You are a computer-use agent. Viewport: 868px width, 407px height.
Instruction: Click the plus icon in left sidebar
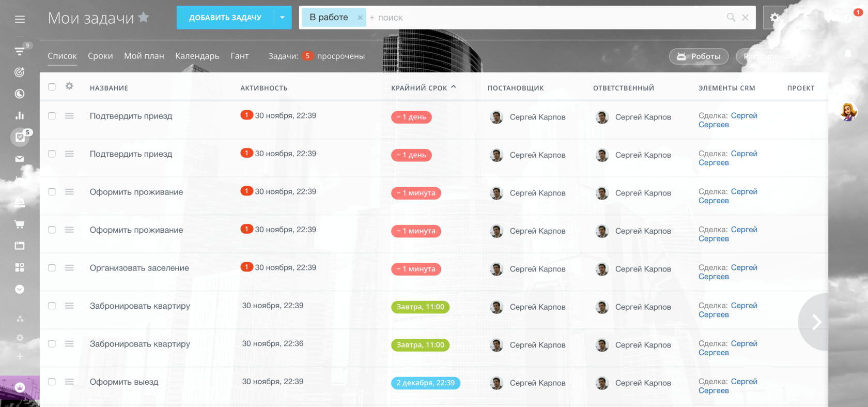(x=20, y=356)
